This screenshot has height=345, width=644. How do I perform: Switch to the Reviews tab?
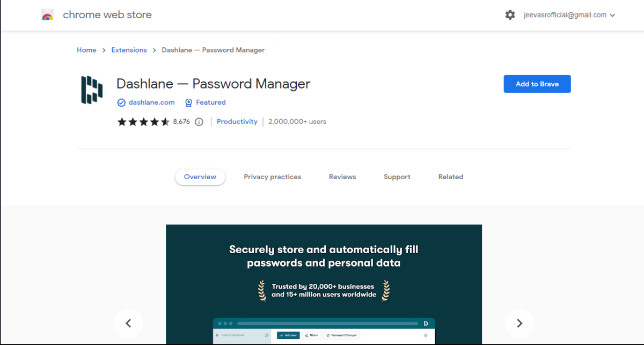click(342, 177)
